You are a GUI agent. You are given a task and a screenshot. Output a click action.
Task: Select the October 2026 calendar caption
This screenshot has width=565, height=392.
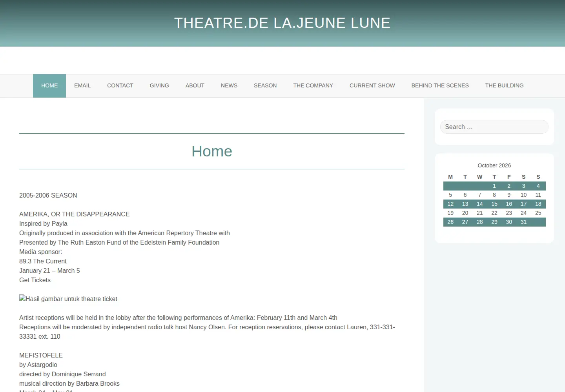point(494,165)
